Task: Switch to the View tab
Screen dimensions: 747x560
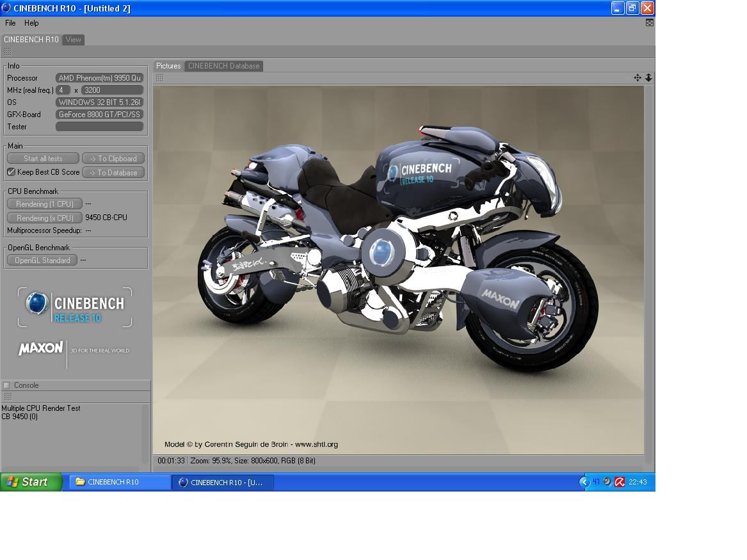Action: 74,40
